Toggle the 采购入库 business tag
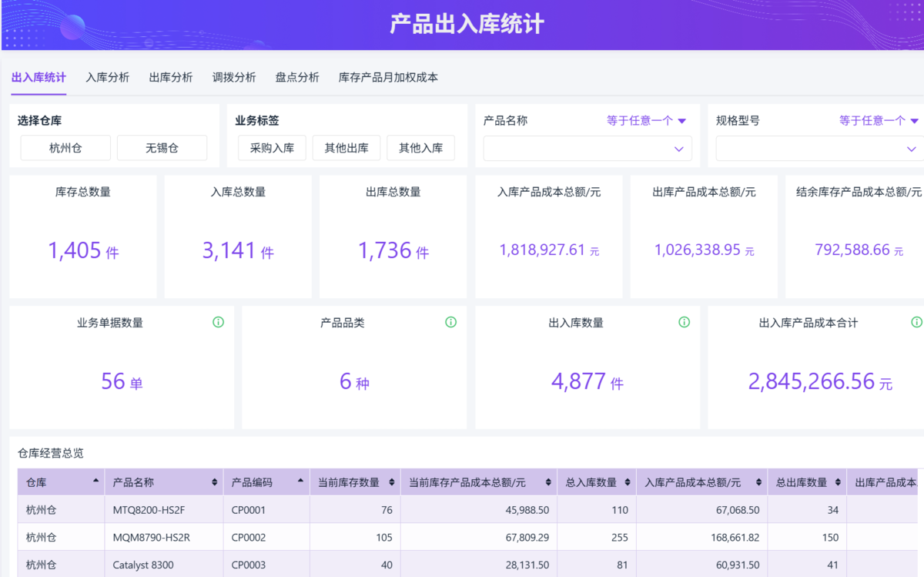The height and width of the screenshot is (577, 924). [272, 148]
